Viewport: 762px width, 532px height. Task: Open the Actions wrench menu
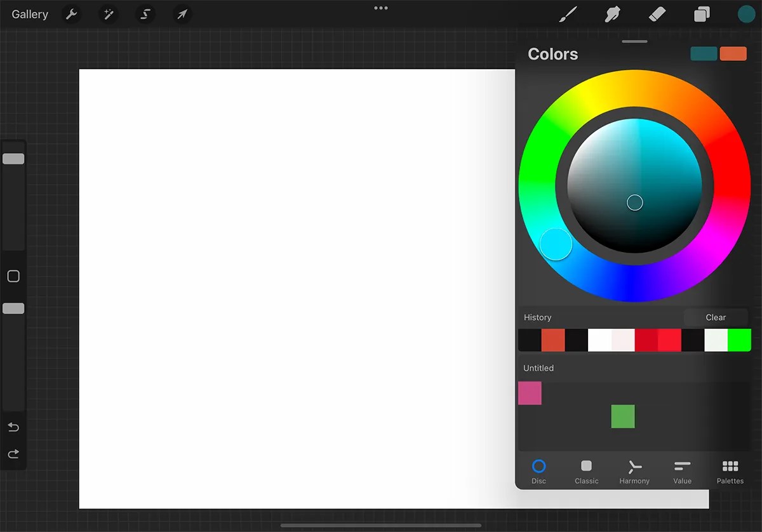pos(71,14)
